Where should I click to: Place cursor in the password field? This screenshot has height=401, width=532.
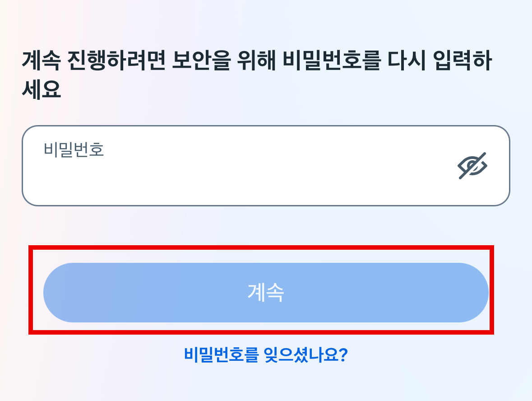tap(226, 165)
